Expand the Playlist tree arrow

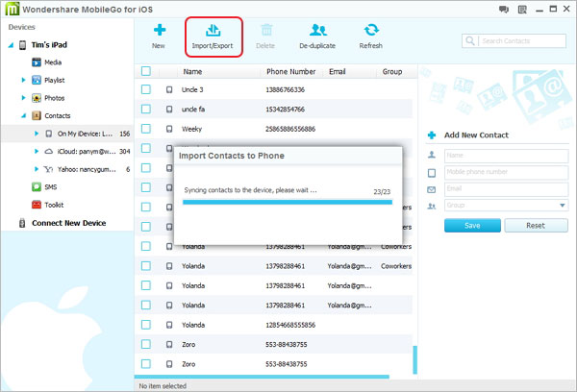(x=23, y=80)
